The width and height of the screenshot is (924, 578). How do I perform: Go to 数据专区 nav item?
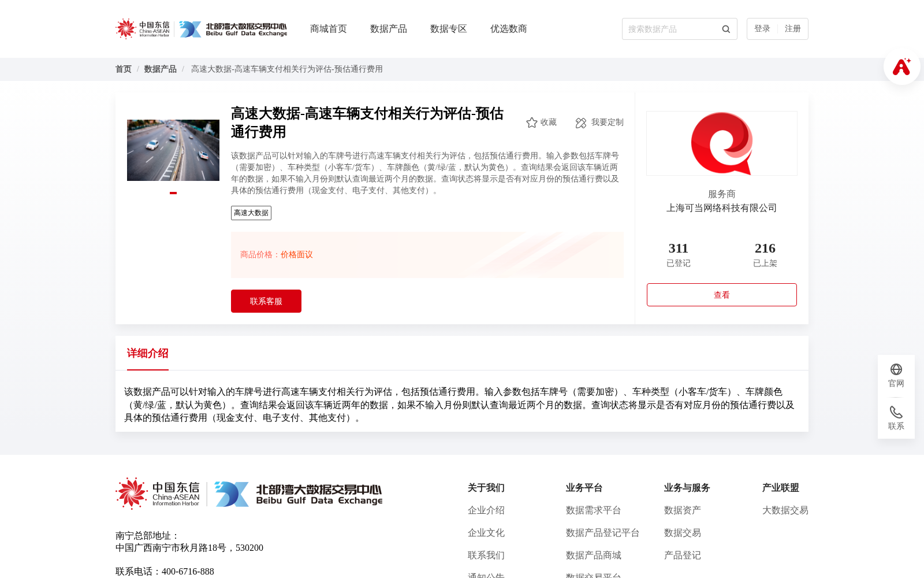[449, 29]
